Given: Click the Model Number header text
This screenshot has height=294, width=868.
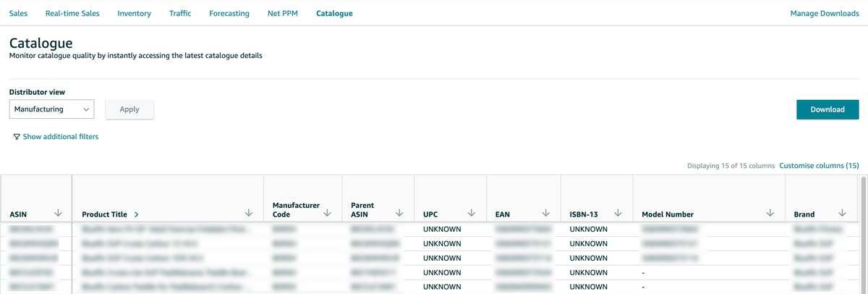Looking at the screenshot, I should tap(668, 214).
